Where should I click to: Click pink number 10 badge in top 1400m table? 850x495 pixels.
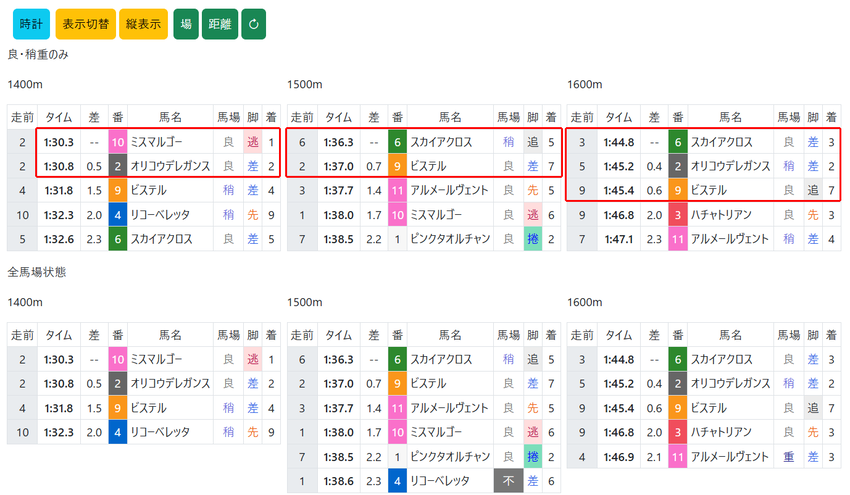pos(118,142)
